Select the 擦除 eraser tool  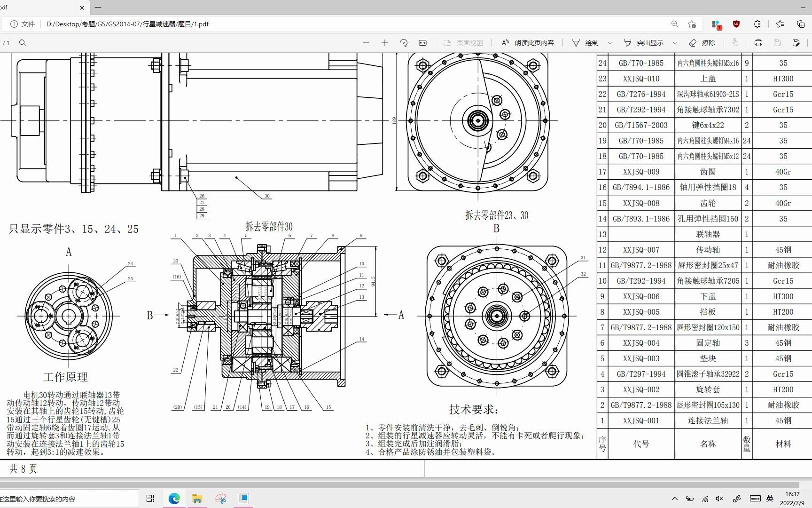pyautogui.click(x=702, y=43)
